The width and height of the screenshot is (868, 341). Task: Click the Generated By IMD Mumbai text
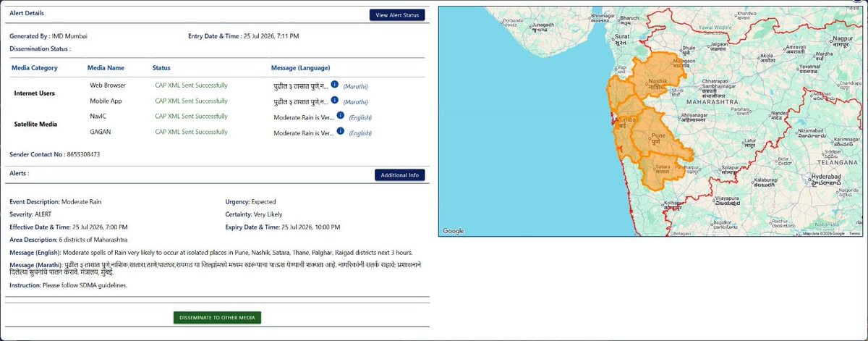[x=48, y=35]
